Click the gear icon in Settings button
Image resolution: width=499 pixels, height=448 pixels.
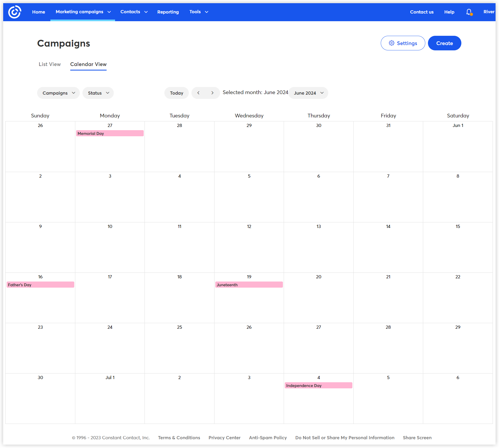click(392, 43)
